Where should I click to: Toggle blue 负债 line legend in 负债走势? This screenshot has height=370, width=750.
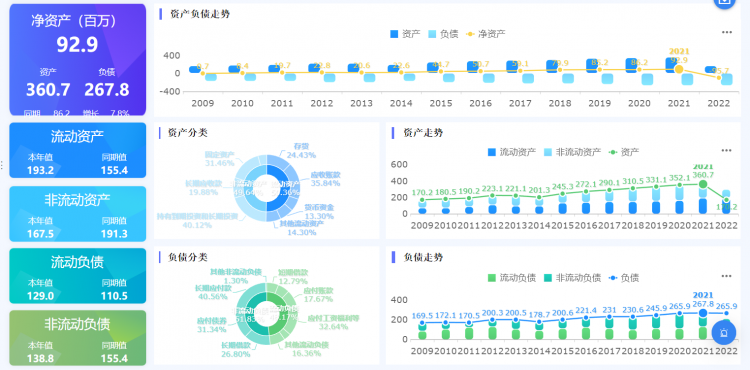(x=623, y=278)
